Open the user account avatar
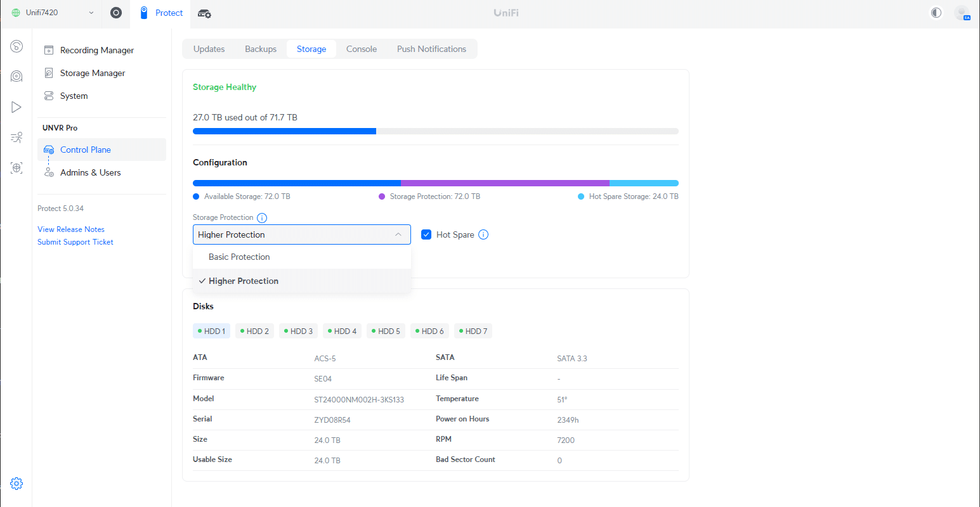The height and width of the screenshot is (507, 980). point(962,13)
